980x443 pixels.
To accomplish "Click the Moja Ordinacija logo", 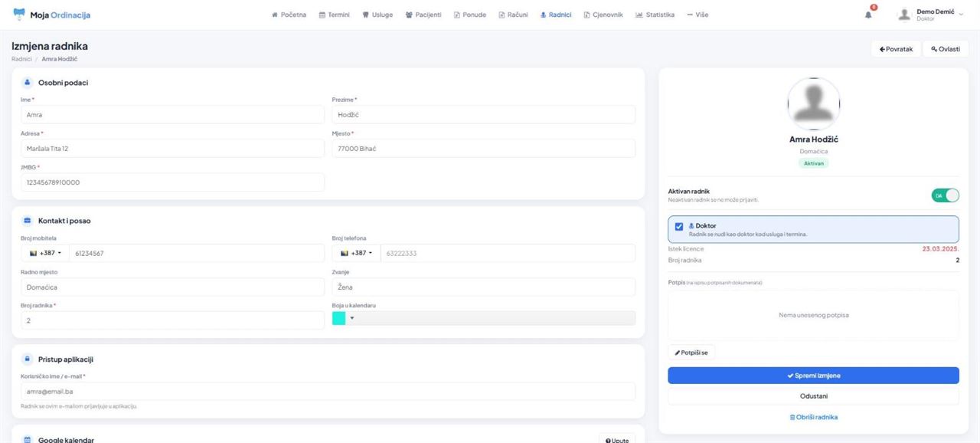I will click(x=52, y=15).
